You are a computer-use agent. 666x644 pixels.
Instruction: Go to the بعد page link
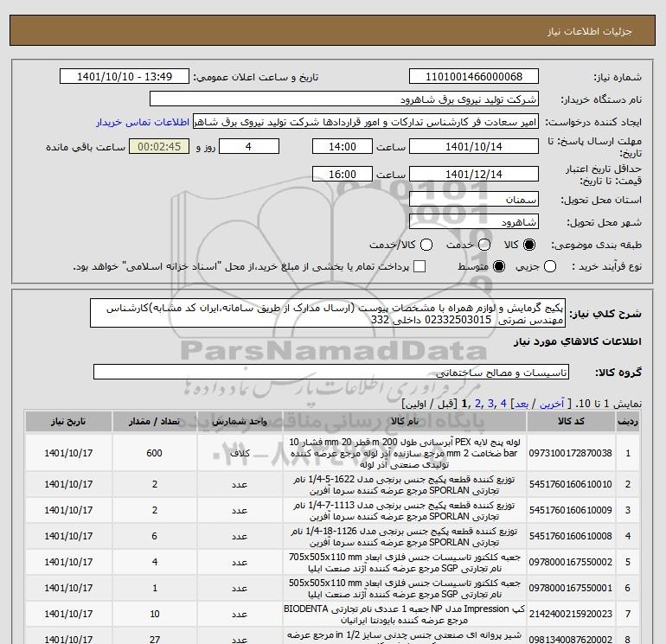point(522,404)
